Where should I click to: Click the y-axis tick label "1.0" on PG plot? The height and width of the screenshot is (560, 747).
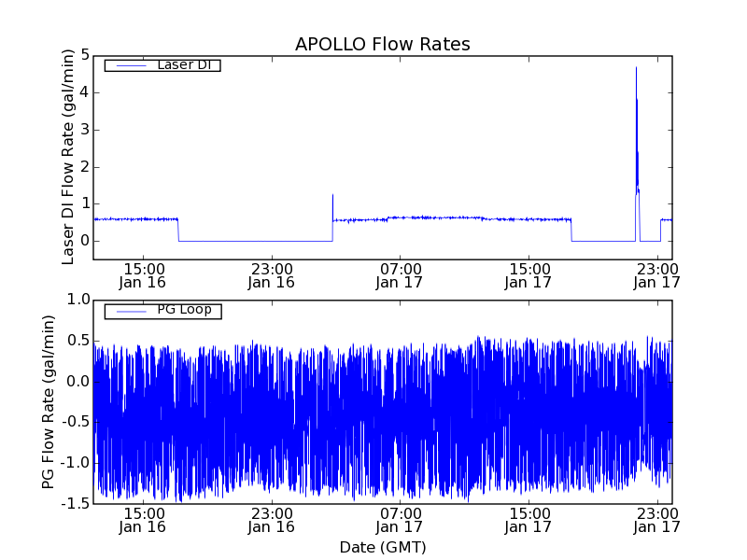pos(78,300)
